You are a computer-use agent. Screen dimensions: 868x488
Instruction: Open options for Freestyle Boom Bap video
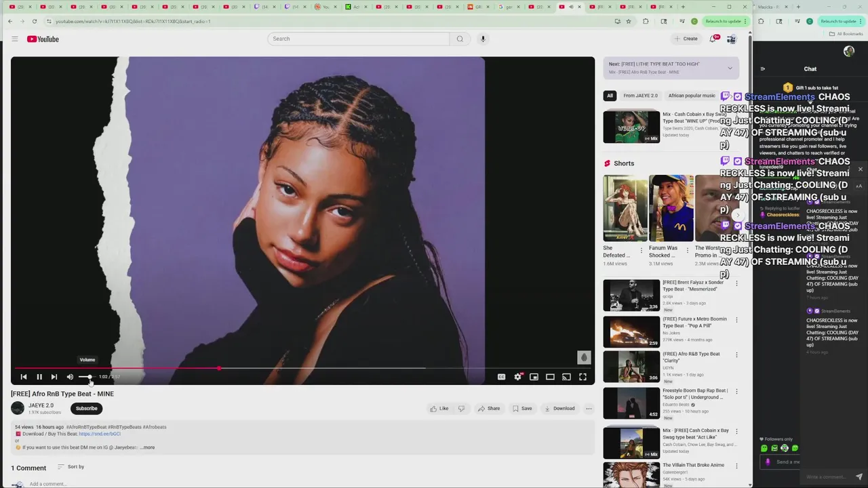(x=736, y=392)
